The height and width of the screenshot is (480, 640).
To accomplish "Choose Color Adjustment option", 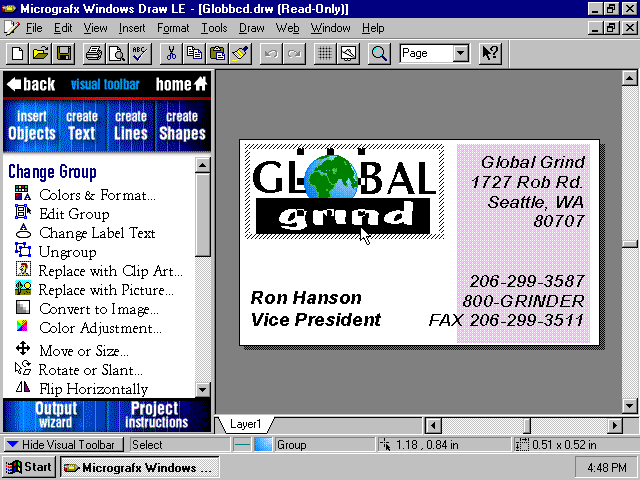I will [88, 328].
